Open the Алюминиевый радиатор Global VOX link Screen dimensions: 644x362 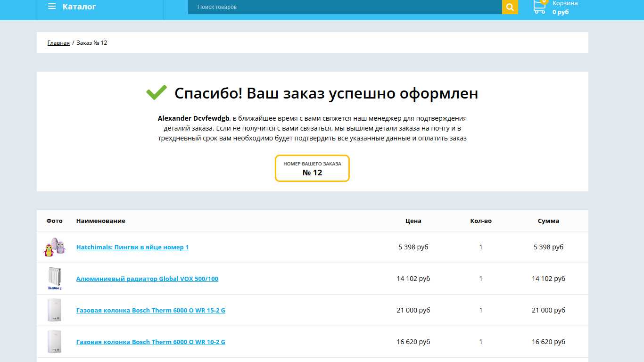click(x=147, y=279)
